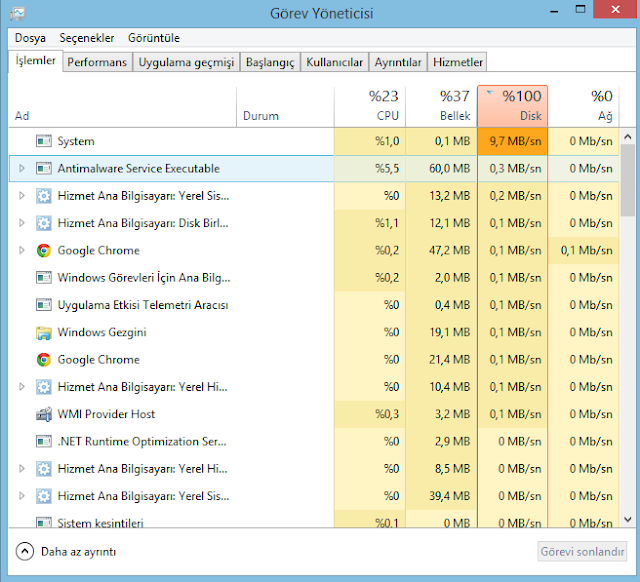Click the gear icon of the 39,4 MB Yerel Sis... row
640x582 pixels.
point(44,496)
